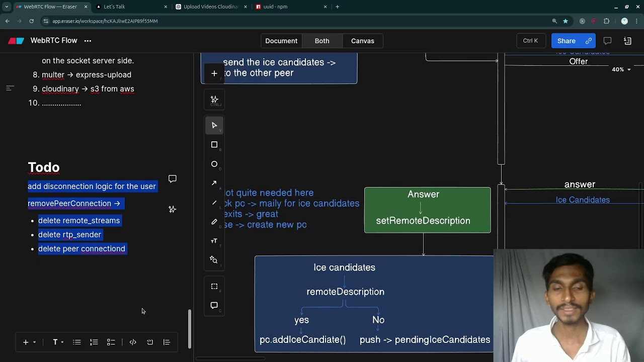Viewport: 644px width, 362px height.
Task: Click 'cloudinary → s3 from aws' list item
Action: pos(88,89)
